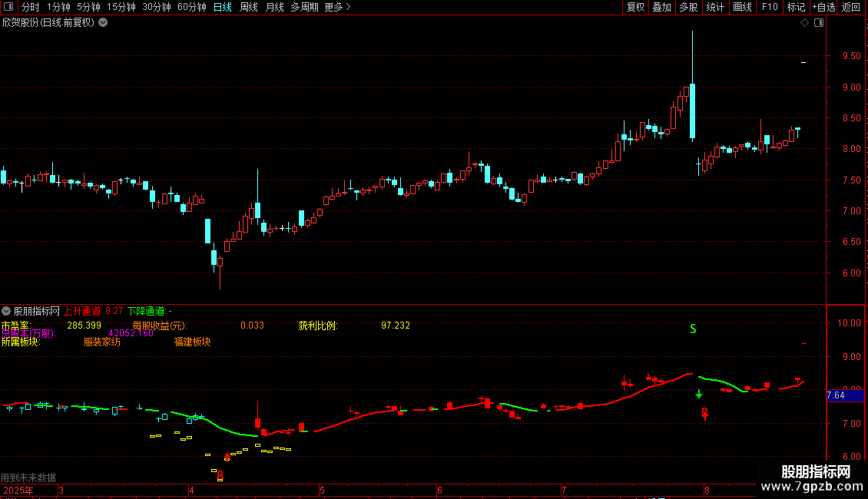The image size is (868, 499).
Task: Open the 多周期 multi-period view
Action: (x=304, y=7)
